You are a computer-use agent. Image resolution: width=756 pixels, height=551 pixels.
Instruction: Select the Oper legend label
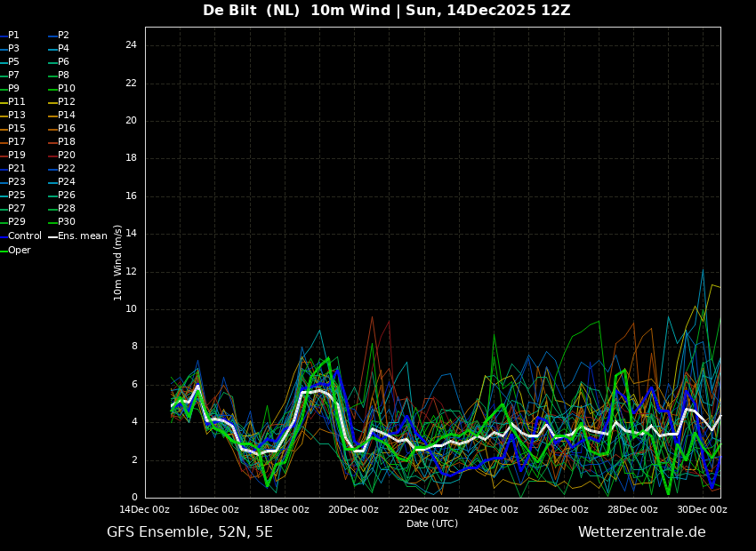tap(19, 251)
